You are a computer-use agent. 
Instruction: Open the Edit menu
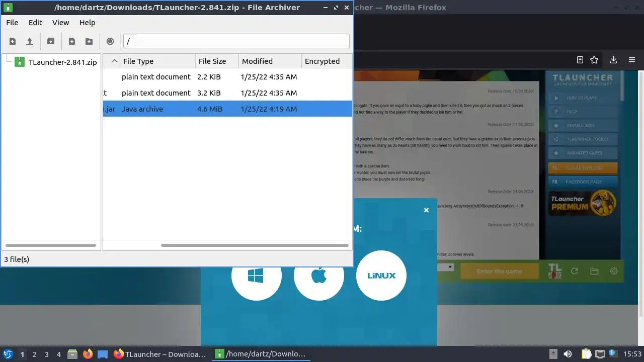pyautogui.click(x=35, y=23)
